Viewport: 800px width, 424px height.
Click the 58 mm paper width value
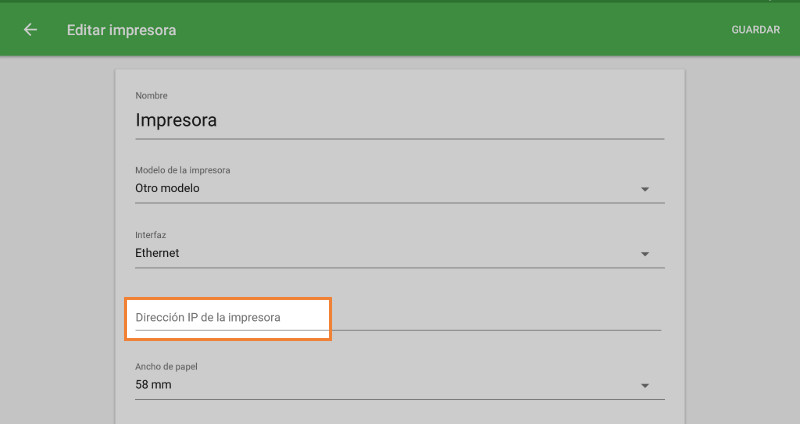pos(153,384)
